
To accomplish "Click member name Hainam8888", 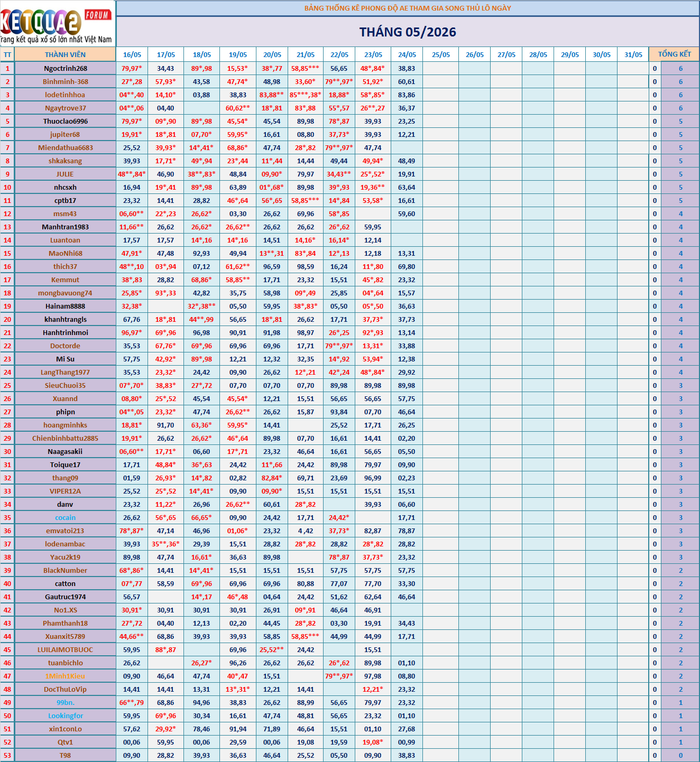I will (65, 306).
